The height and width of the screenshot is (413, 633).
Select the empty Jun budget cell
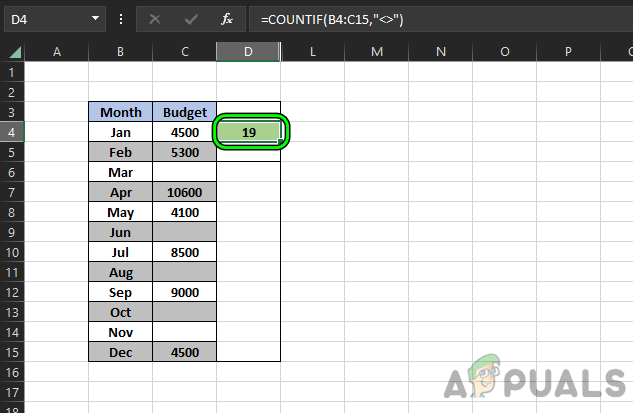[x=184, y=232]
